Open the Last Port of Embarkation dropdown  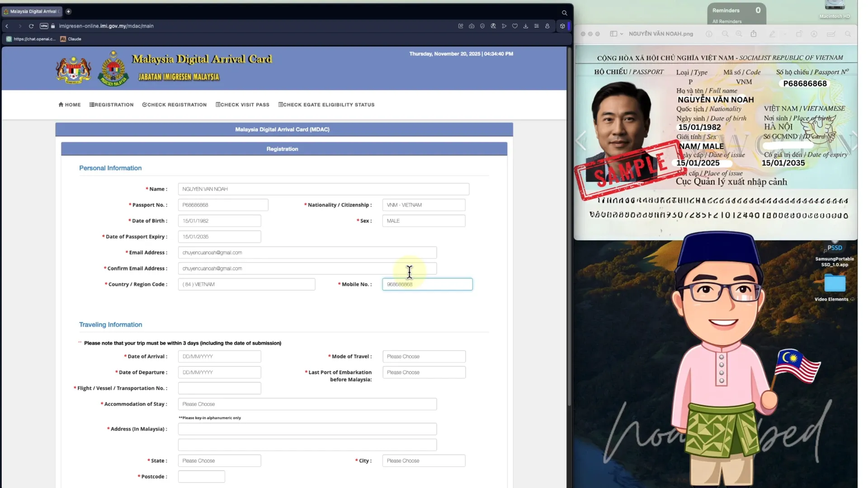tap(424, 372)
